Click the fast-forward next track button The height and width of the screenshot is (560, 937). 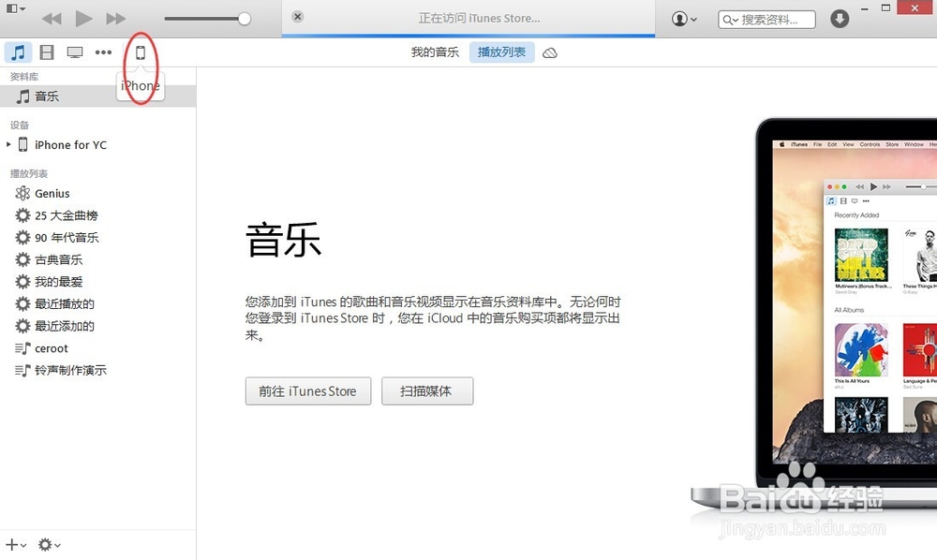(x=116, y=19)
